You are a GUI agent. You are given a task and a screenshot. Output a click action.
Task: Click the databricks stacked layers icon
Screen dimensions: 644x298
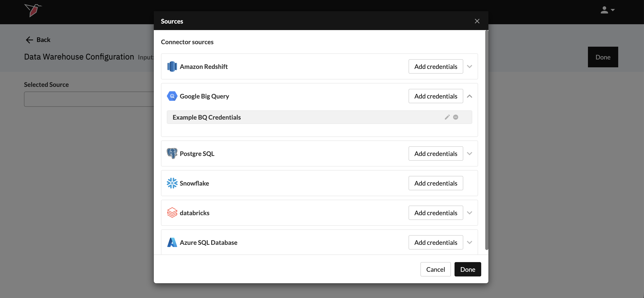pos(172,213)
